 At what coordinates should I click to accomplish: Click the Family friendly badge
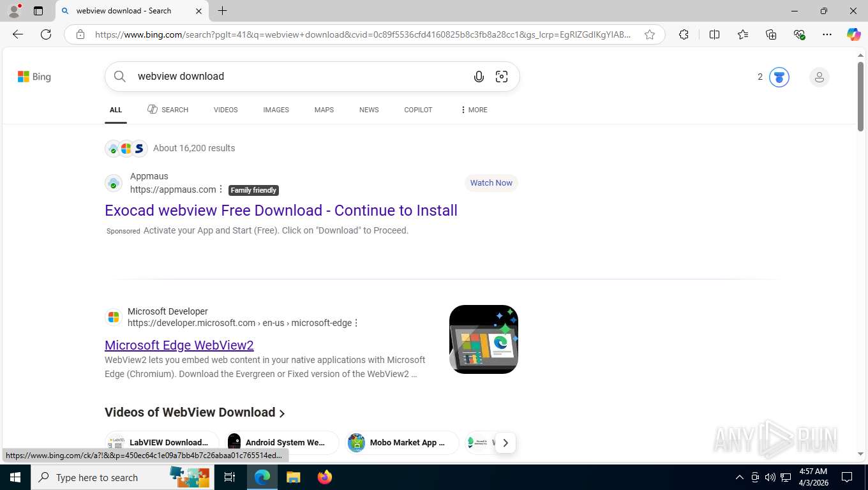click(x=253, y=190)
